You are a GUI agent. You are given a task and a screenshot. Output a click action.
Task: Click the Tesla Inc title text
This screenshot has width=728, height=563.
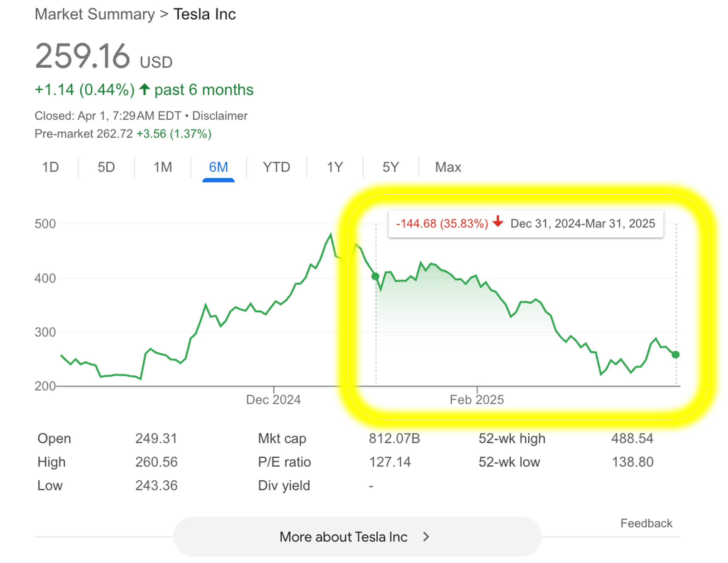point(205,14)
